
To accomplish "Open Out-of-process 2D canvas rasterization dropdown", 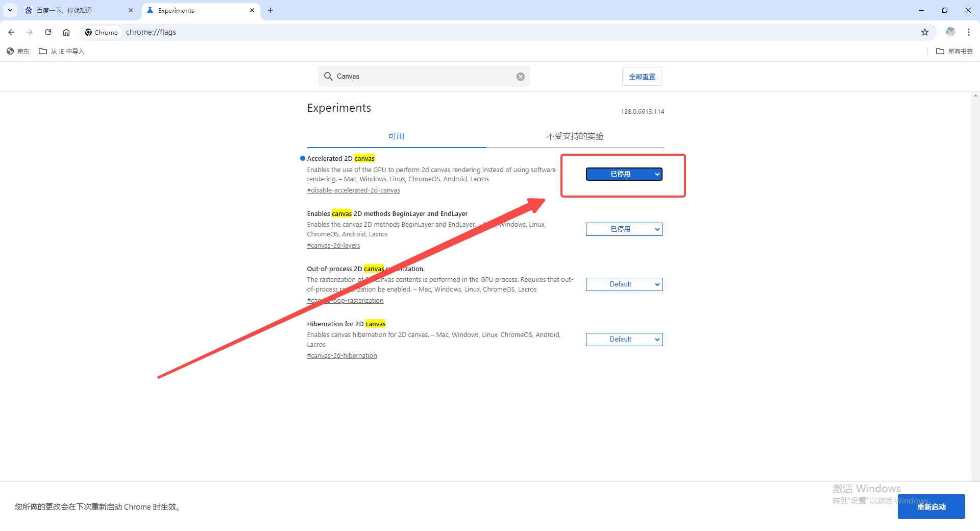I will tap(624, 284).
